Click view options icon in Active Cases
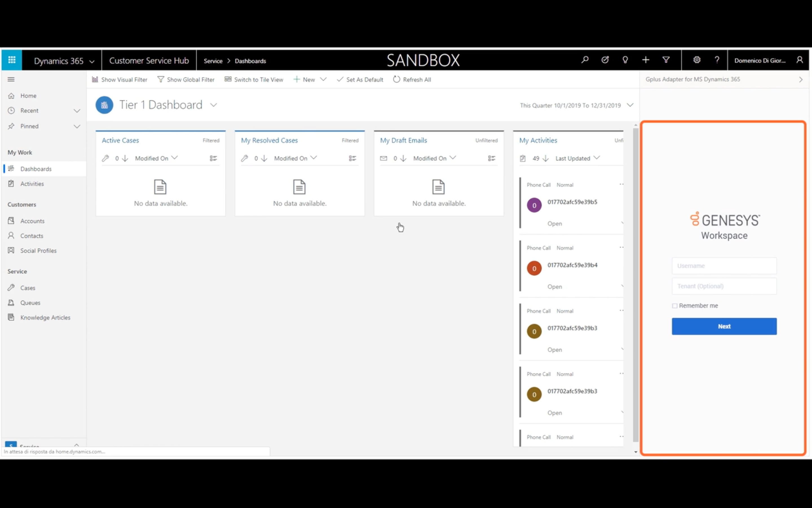 coord(213,158)
